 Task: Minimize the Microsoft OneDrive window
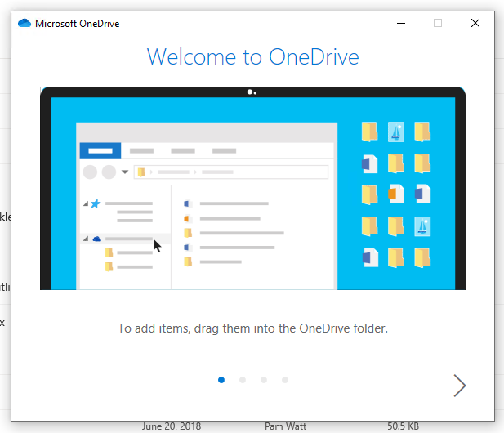point(401,23)
